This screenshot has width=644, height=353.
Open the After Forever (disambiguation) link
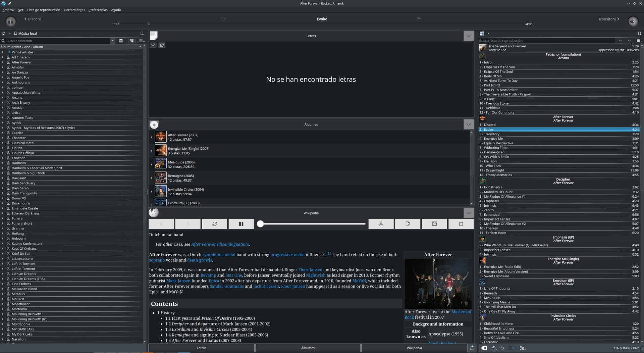tap(220, 244)
